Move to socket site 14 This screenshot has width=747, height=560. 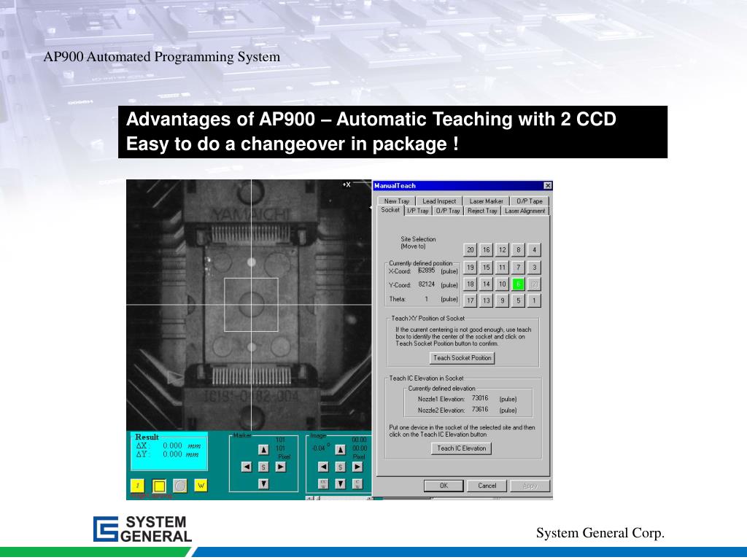[486, 284]
